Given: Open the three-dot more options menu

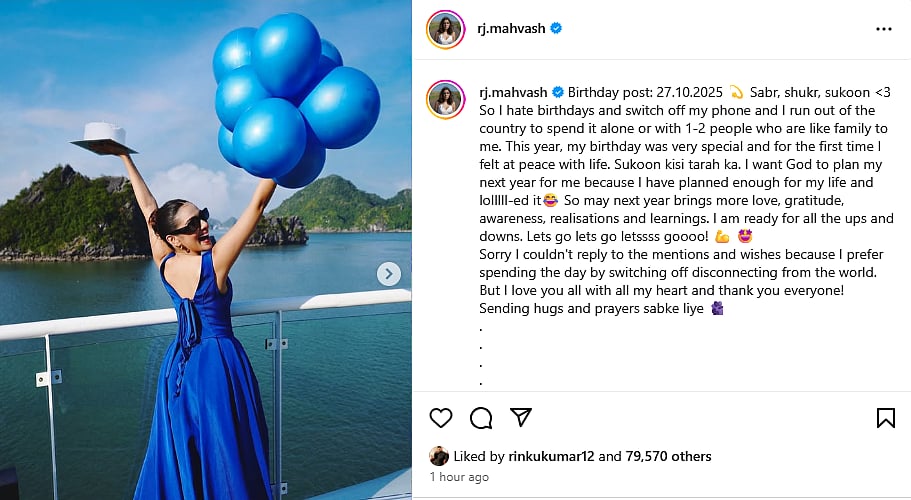Looking at the screenshot, I should click(884, 29).
